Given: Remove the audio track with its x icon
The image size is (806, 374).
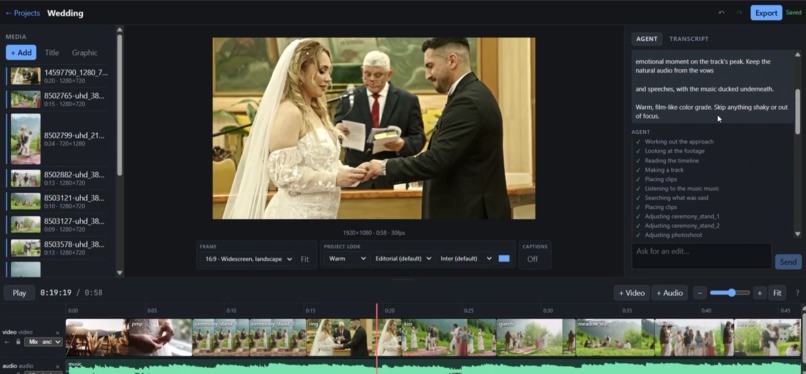Looking at the screenshot, I should click(58, 366).
